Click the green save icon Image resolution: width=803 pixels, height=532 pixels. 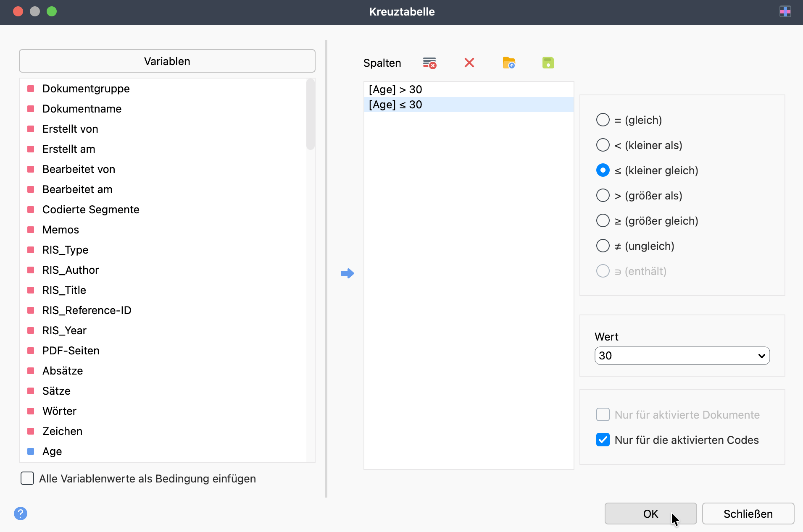[x=548, y=63]
